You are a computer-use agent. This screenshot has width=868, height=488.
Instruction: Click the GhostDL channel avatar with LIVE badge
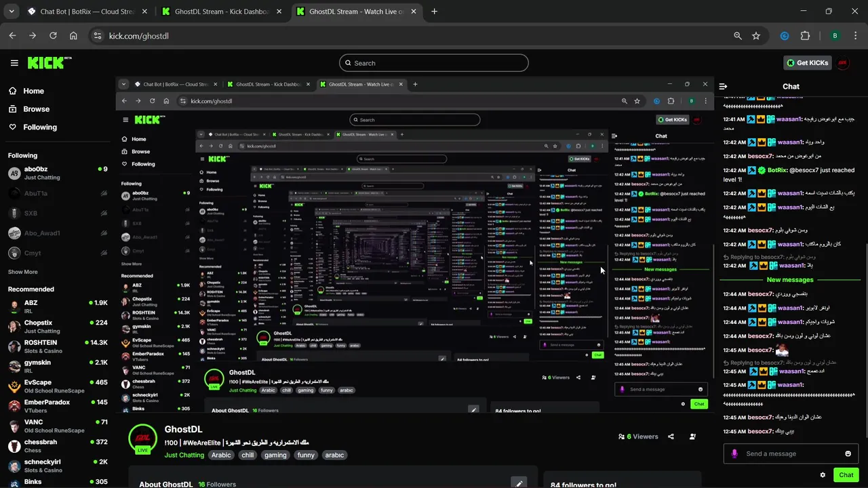click(x=142, y=439)
